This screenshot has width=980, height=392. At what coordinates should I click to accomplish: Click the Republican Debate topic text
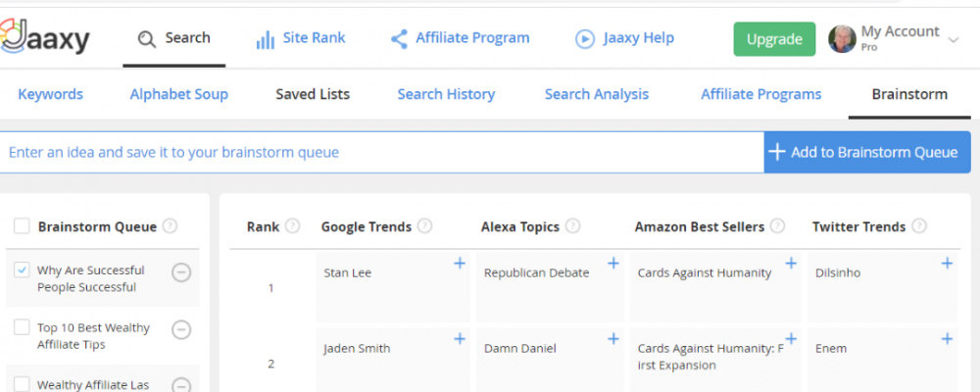pos(536,273)
